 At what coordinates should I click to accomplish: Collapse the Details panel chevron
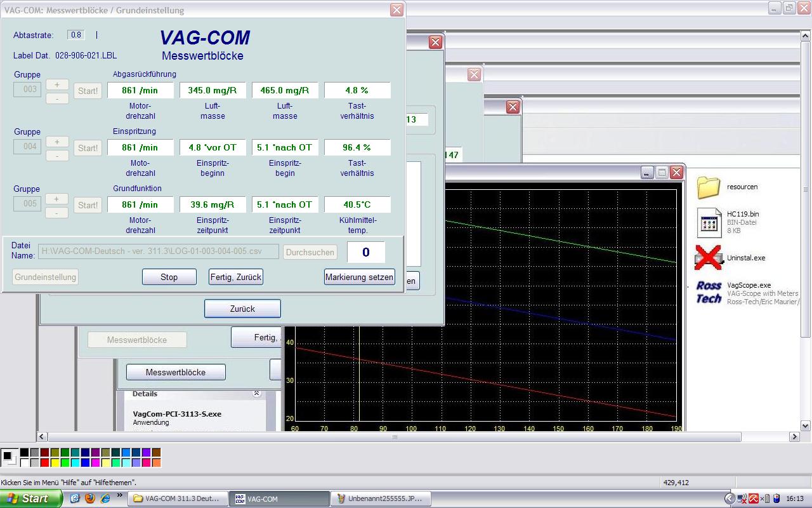tap(256, 394)
